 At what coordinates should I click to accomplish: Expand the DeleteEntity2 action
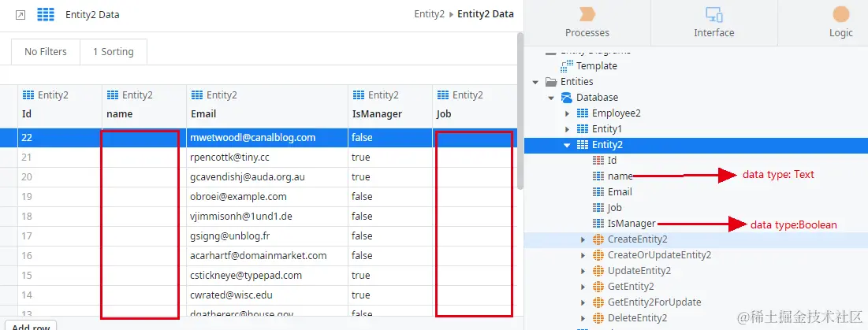pos(583,318)
